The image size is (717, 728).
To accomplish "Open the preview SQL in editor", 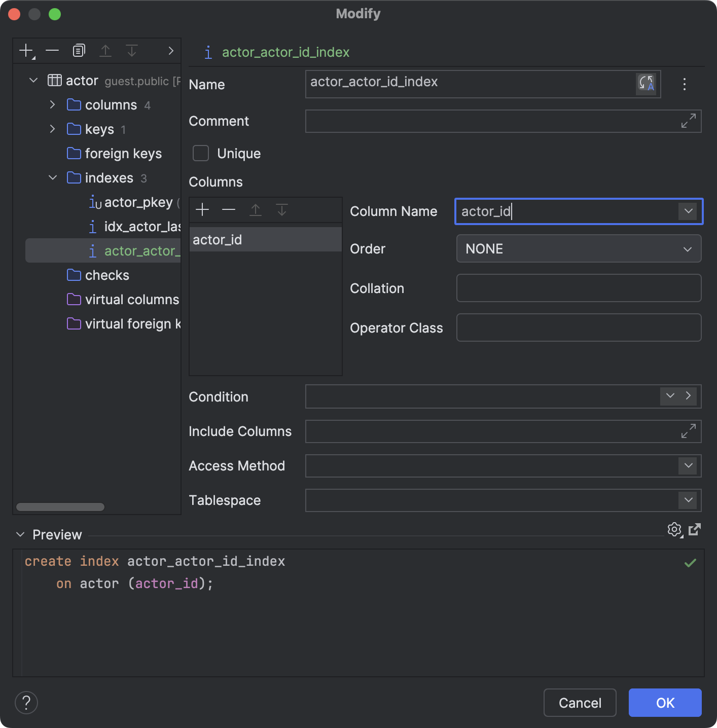I will point(695,530).
